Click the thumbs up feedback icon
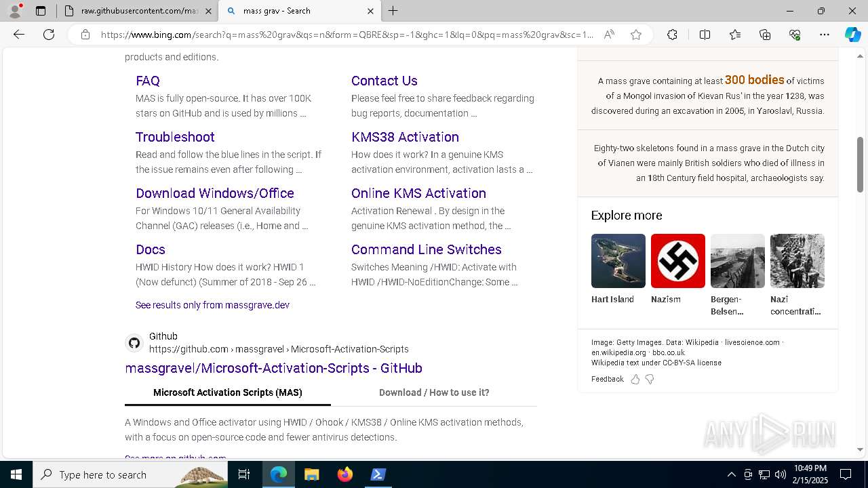This screenshot has width=868, height=488. click(x=635, y=380)
